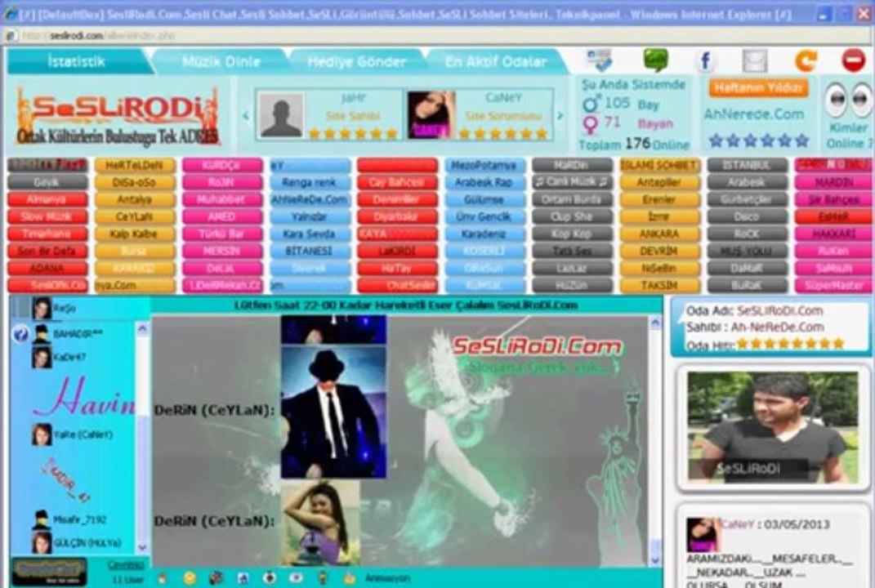Viewport: 875px width, 588px height.
Task: Click user list scrollbar up arrow
Action: click(x=142, y=328)
